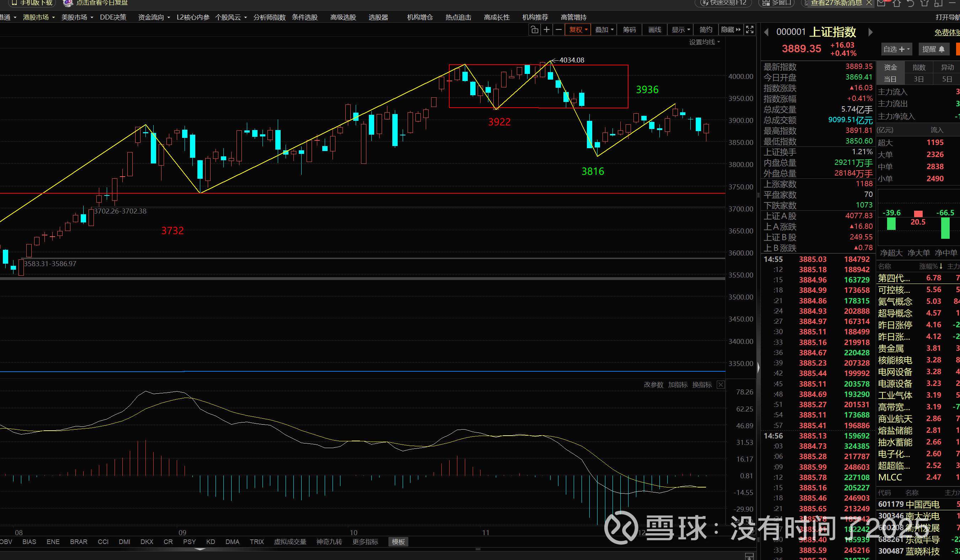Click the unlock padlock icon in chart toolbar

pos(535,30)
